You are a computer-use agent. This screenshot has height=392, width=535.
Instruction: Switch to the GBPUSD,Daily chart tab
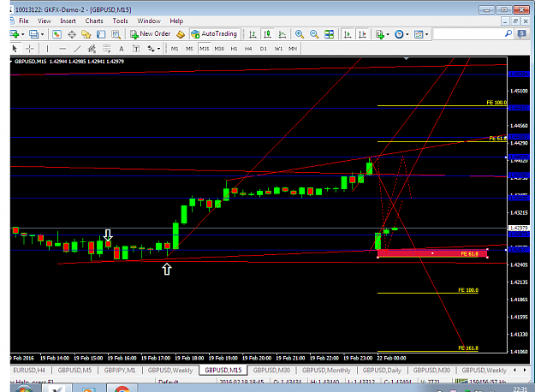(382, 370)
